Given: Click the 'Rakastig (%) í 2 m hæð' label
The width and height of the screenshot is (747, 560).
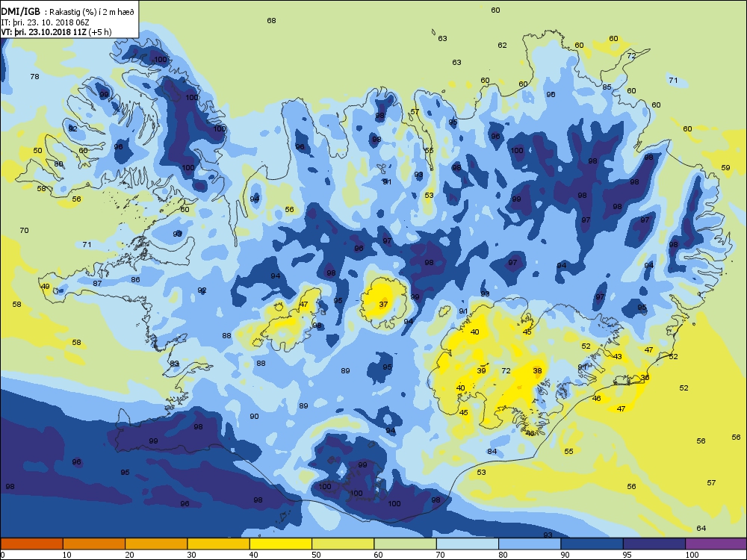Looking at the screenshot, I should [x=92, y=13].
